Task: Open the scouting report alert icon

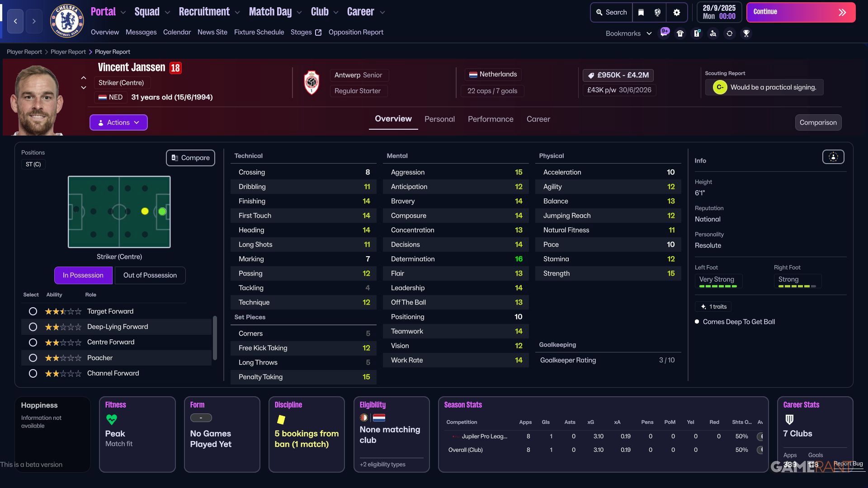Action: [697, 33]
